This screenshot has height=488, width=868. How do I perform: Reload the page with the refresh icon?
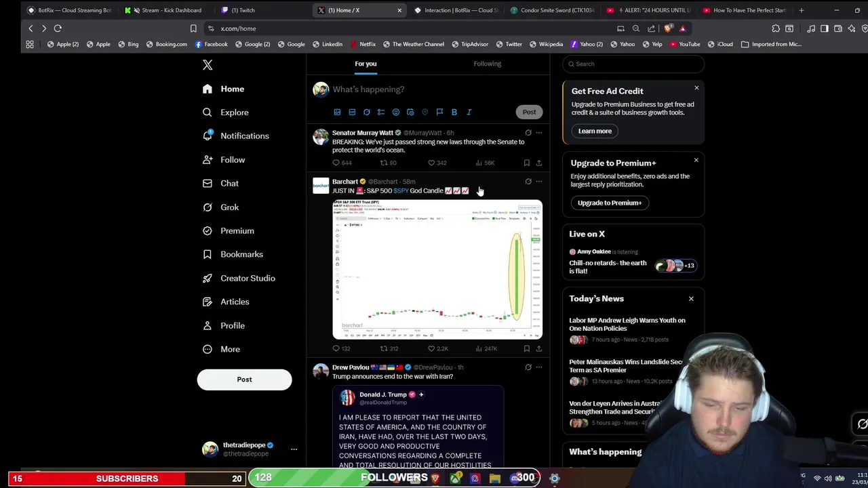click(x=58, y=28)
